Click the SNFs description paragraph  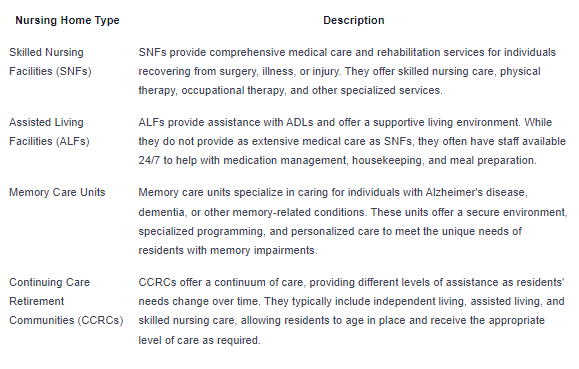(x=347, y=71)
